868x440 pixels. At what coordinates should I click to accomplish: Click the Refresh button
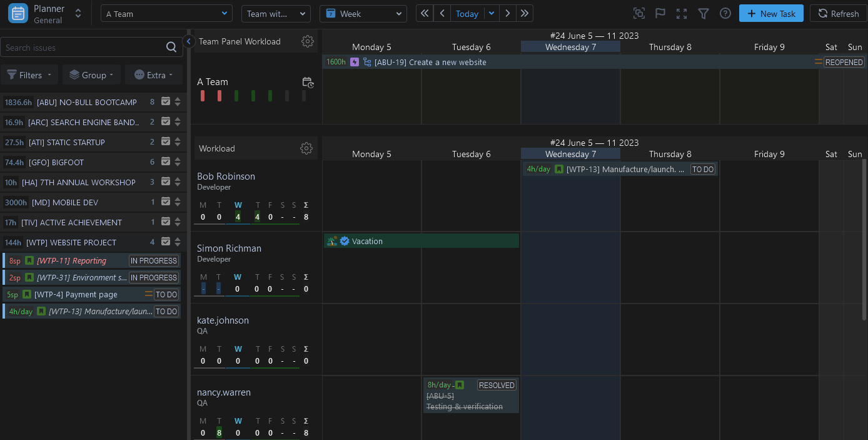click(x=838, y=14)
